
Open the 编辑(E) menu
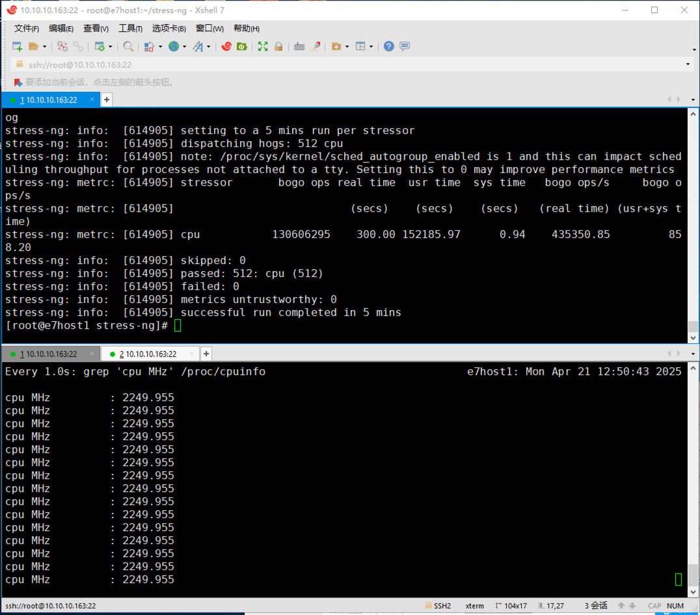[61, 29]
